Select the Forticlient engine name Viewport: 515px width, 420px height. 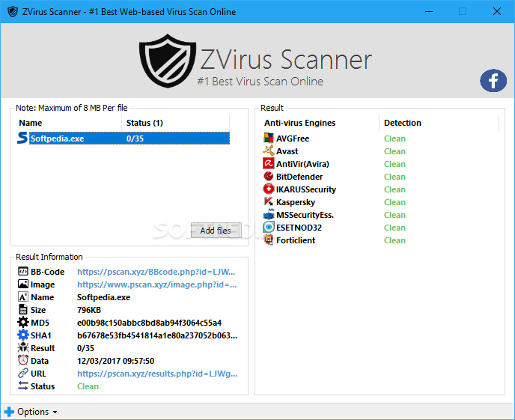tap(296, 240)
